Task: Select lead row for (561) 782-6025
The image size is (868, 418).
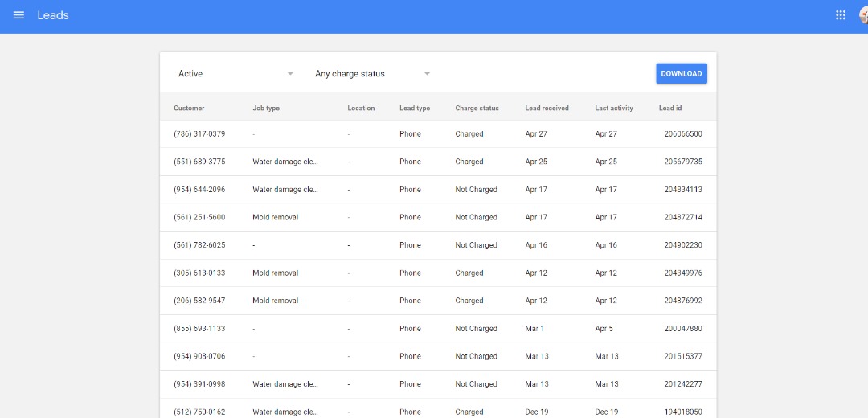Action: pos(199,245)
